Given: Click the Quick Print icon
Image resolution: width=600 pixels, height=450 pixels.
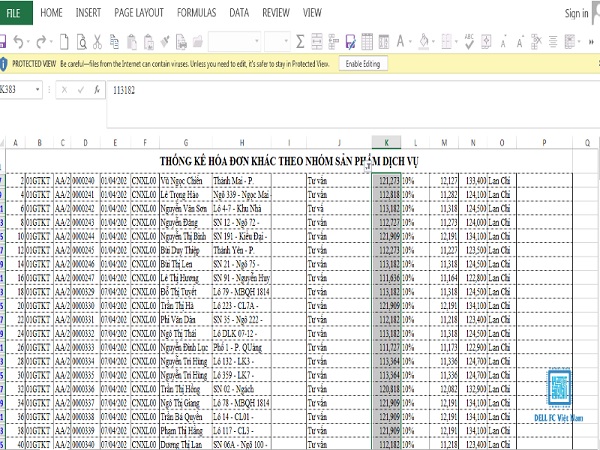Looking at the screenshot, I should [181, 41].
